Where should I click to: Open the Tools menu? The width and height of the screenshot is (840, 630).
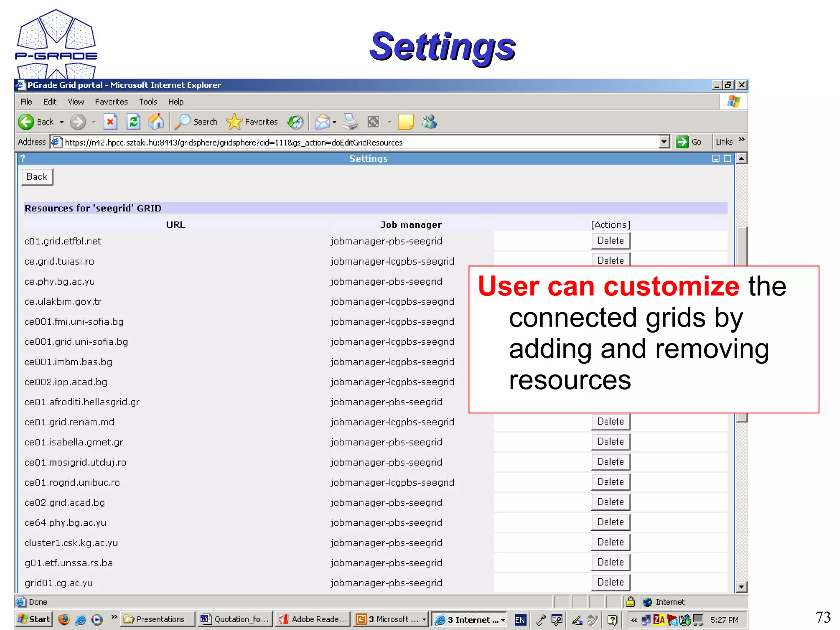click(x=148, y=102)
